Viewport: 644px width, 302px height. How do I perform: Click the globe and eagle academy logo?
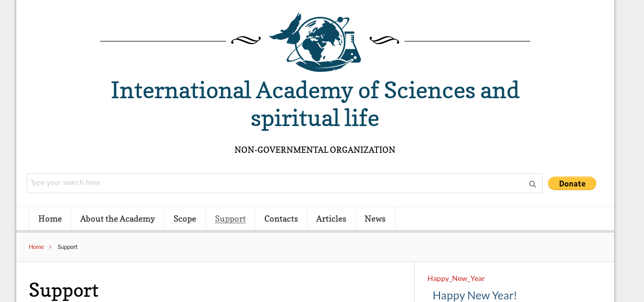pyautogui.click(x=315, y=42)
